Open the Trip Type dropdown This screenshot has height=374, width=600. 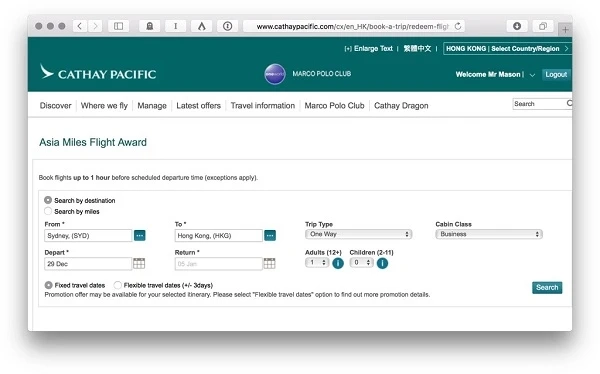pyautogui.click(x=358, y=234)
